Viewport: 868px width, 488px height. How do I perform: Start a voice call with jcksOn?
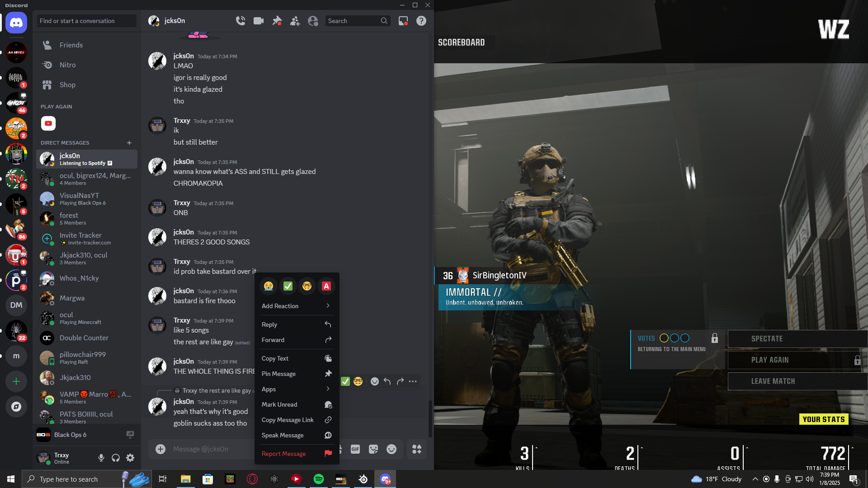[x=241, y=21]
